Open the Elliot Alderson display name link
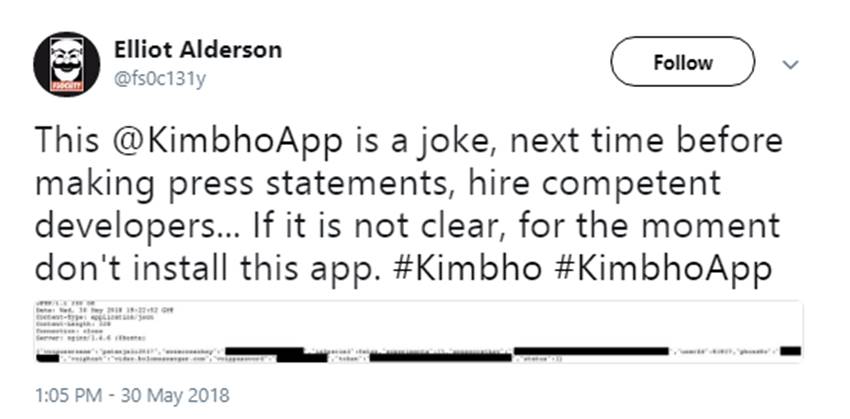The width and height of the screenshot is (850, 419). (198, 50)
